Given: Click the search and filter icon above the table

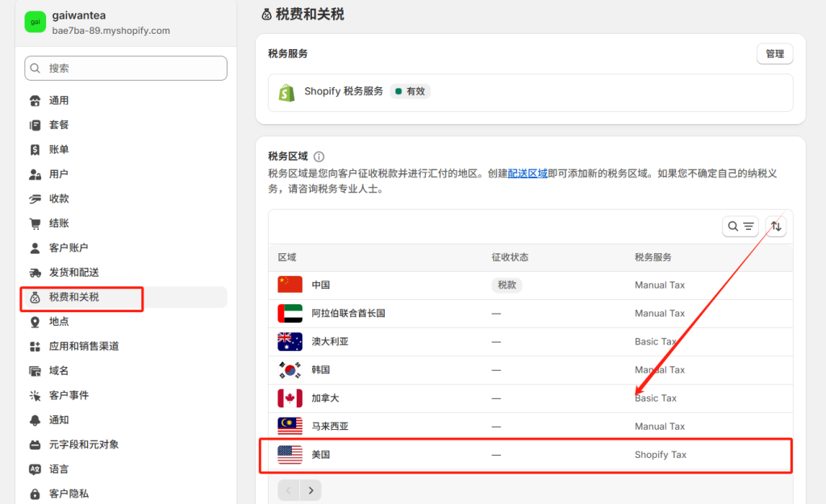Looking at the screenshot, I should coord(740,226).
